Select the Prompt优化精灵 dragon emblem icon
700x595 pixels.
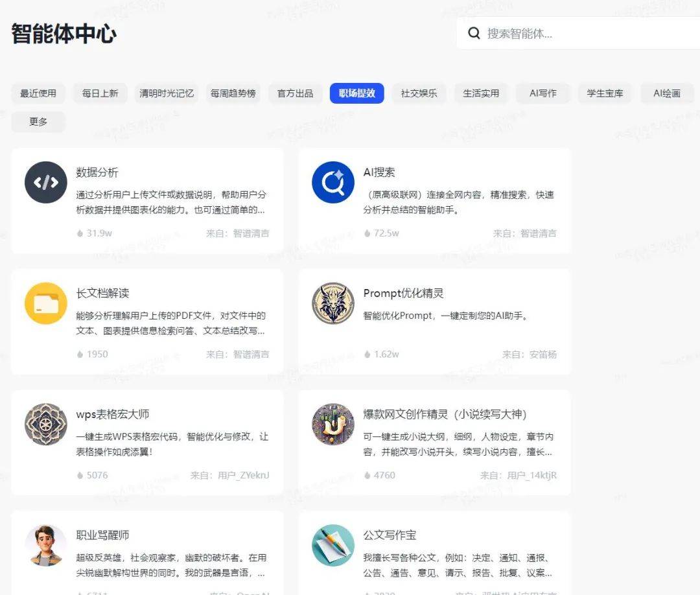(x=332, y=303)
